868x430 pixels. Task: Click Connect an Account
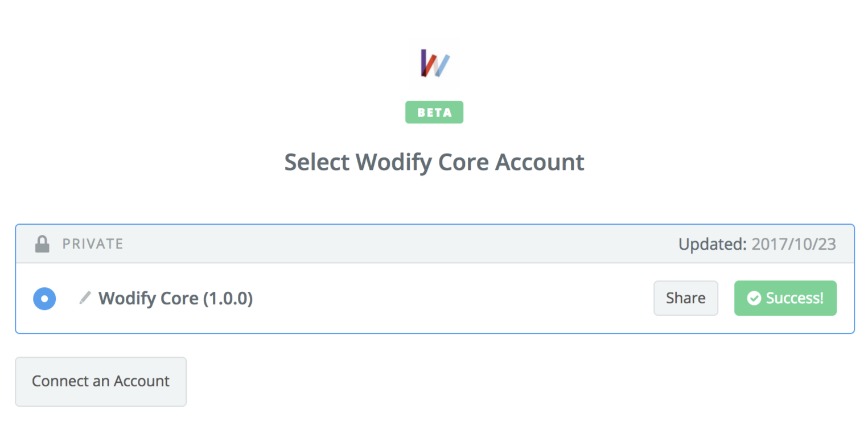click(101, 382)
